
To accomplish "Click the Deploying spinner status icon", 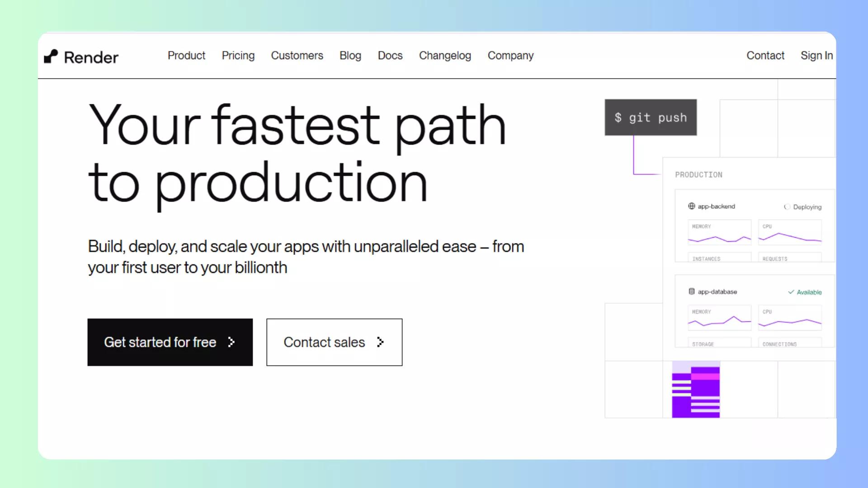I will pyautogui.click(x=787, y=207).
